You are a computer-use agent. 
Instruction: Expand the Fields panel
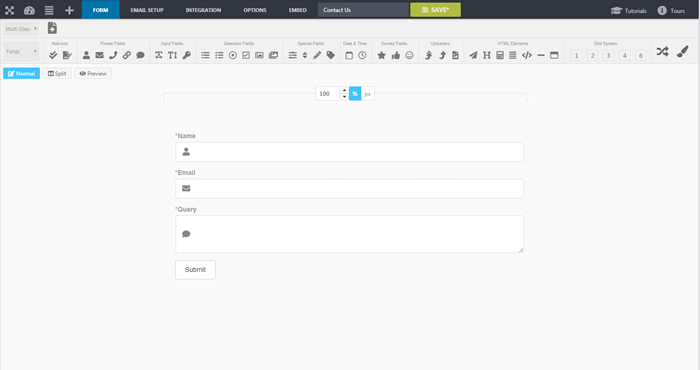point(21,52)
